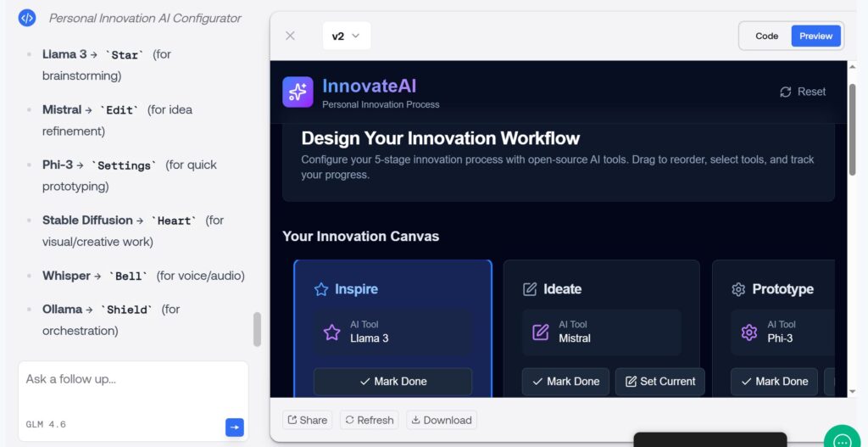
Task: Reset the innovation workflow
Action: tap(802, 92)
